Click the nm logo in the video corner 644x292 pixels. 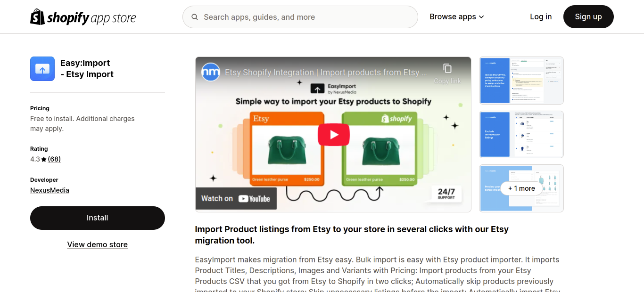210,72
